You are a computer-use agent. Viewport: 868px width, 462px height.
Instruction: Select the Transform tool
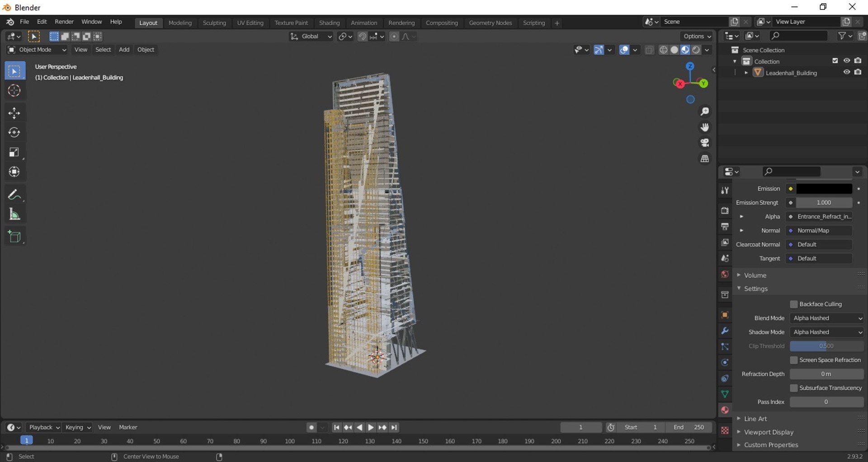[x=14, y=172]
